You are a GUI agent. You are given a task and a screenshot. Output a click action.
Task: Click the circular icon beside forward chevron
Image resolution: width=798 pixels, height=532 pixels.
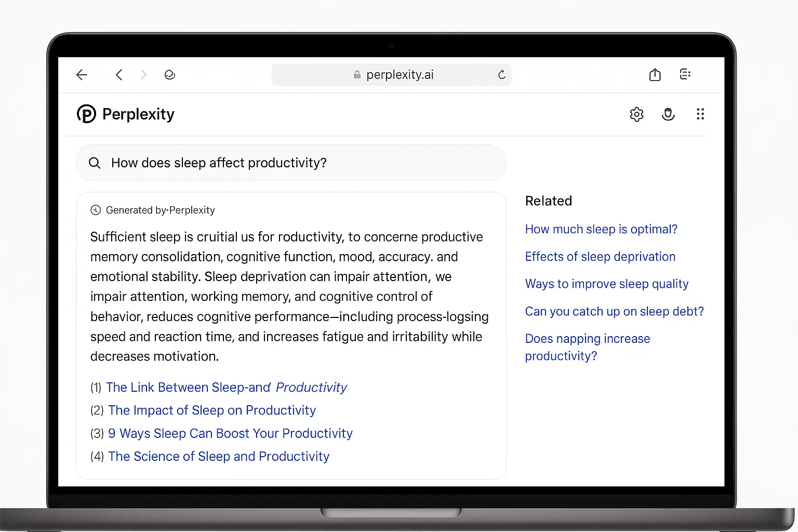click(x=169, y=75)
